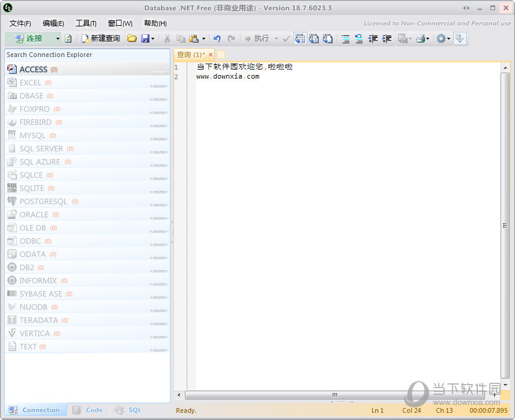Click the format lines icon
Viewport: 515px width, 420px height.
pos(346,39)
